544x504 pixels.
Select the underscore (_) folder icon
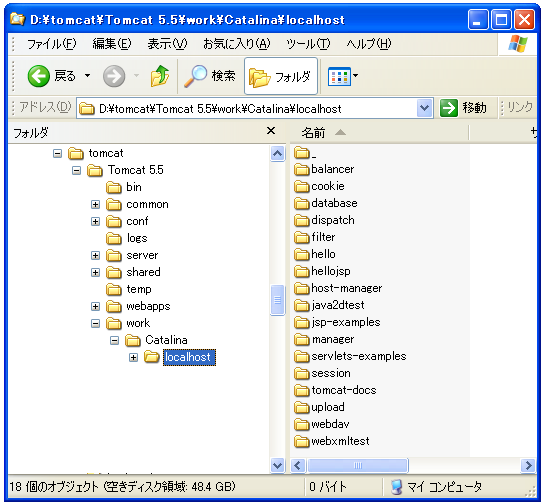tap(301, 152)
